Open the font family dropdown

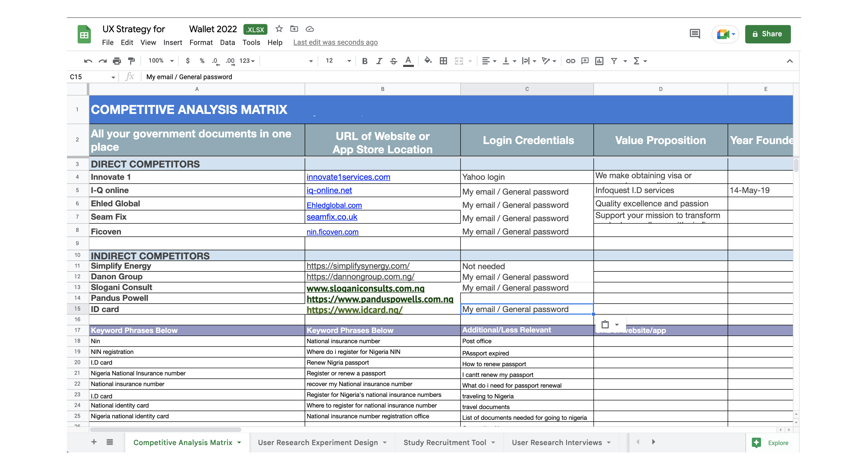[x=288, y=61]
